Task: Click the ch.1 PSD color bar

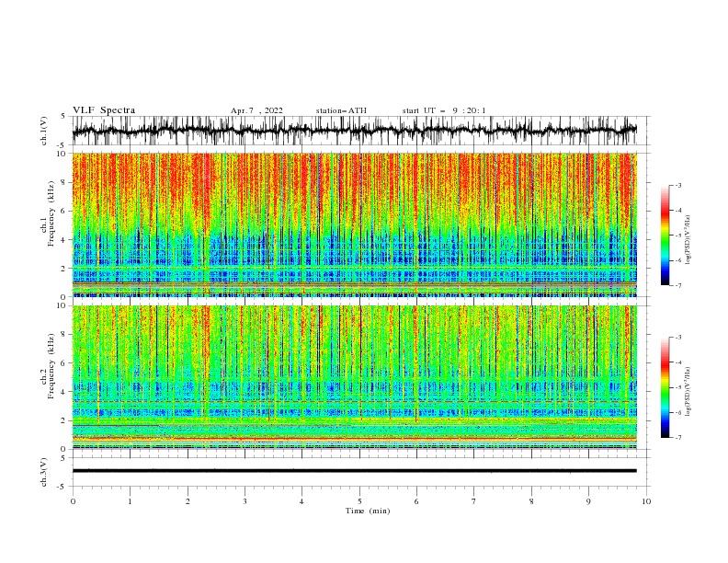Action: point(665,236)
